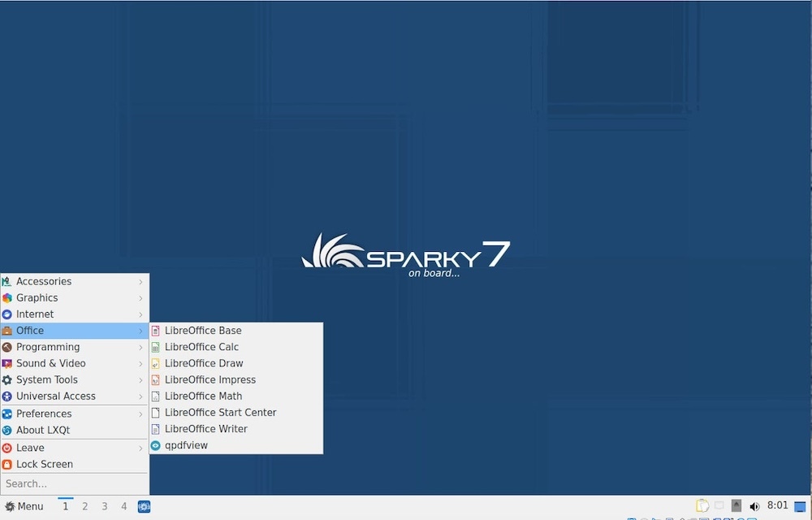Click the Menu button on the panel
Screen dimensions: 812x520
click(24, 506)
